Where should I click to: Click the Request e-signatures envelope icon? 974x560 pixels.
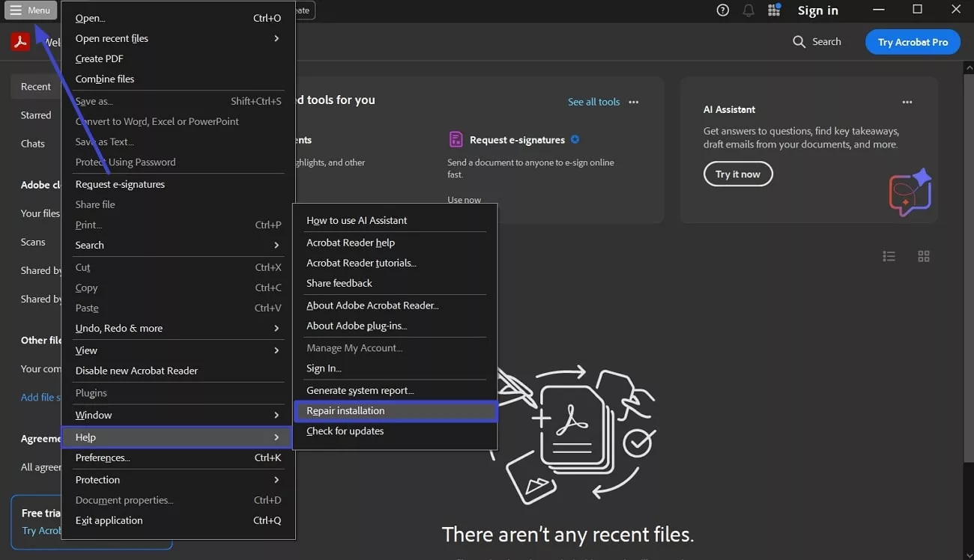[x=456, y=139]
